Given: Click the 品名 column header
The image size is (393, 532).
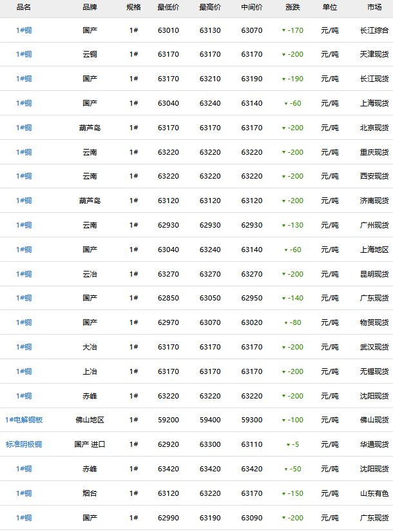Looking at the screenshot, I should pyautogui.click(x=24, y=7).
